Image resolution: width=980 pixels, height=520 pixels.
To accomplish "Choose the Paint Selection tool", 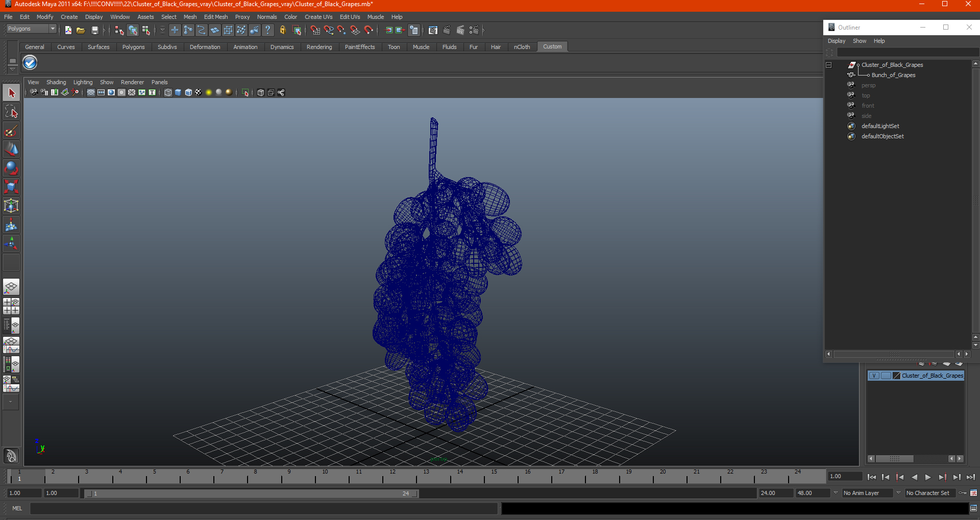I will click(x=11, y=131).
